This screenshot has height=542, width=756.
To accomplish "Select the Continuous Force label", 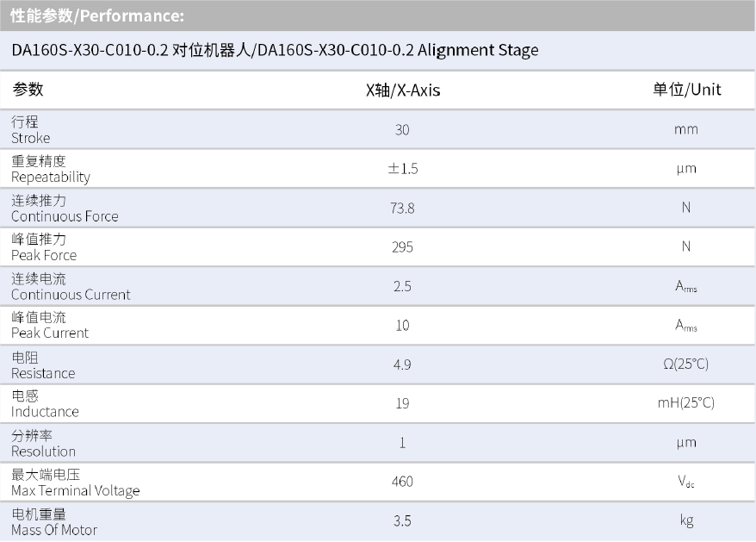I will pos(65,209).
